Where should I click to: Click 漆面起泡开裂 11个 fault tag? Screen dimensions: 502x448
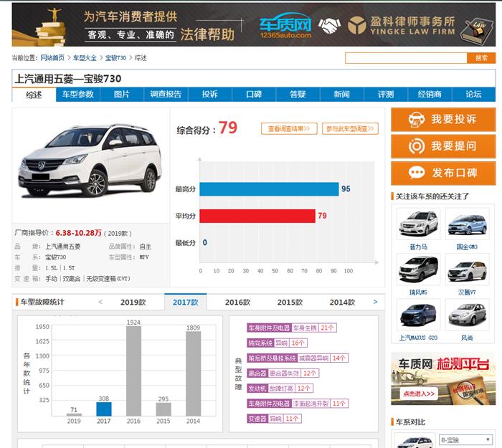tap(298, 404)
